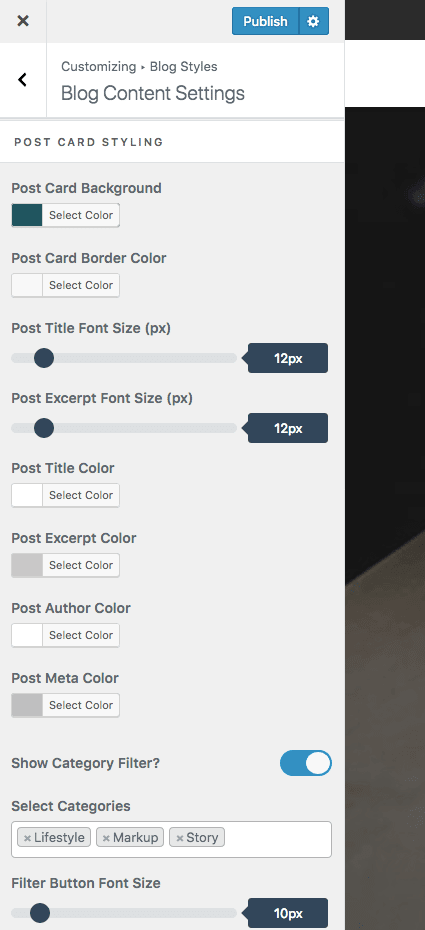Open Post Title Color selector

click(65, 495)
